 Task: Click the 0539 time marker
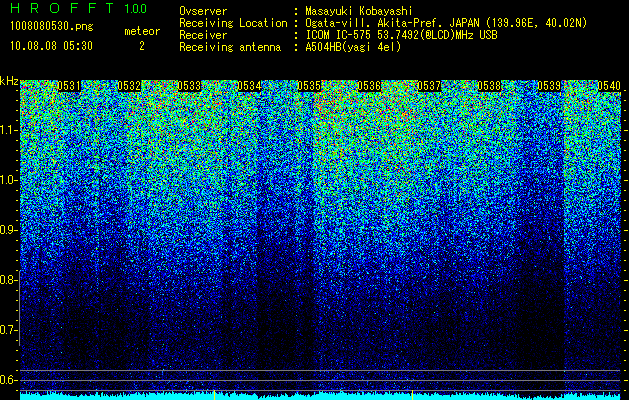coord(549,86)
